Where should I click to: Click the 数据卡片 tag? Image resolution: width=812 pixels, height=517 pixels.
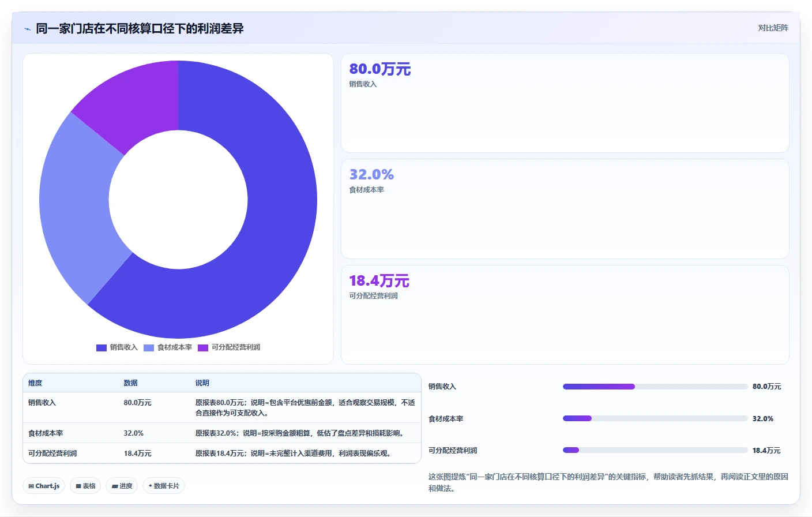click(x=164, y=486)
